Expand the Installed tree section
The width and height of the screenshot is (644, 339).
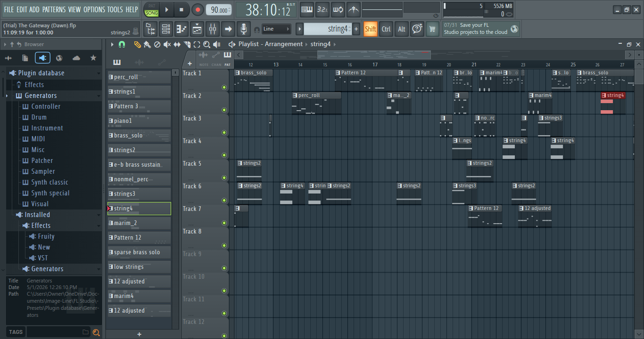pyautogui.click(x=37, y=215)
